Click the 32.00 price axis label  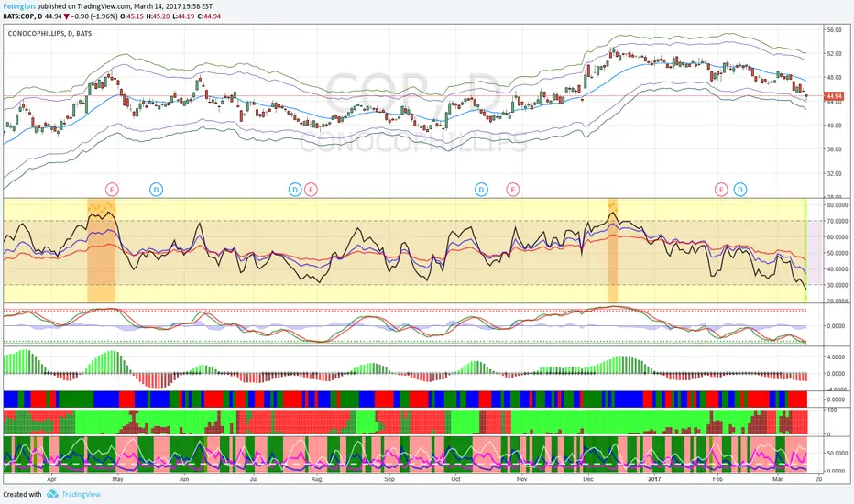(x=834, y=174)
